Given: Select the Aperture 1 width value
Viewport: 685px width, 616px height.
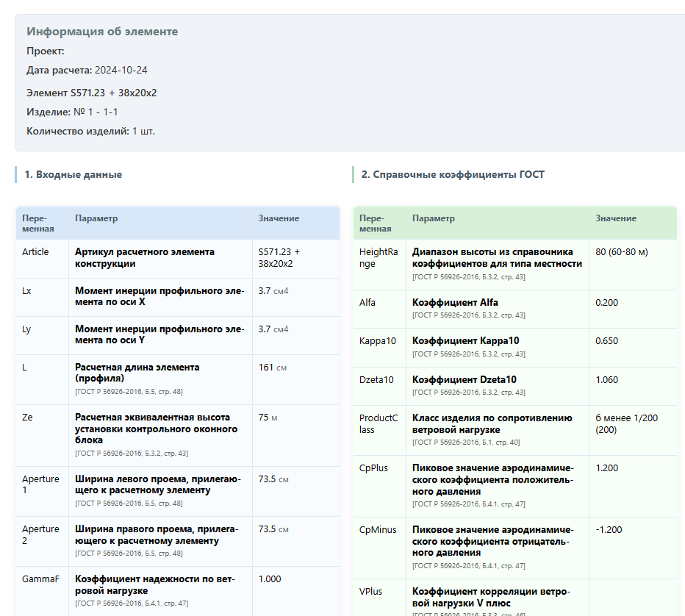Looking at the screenshot, I should click(273, 479).
